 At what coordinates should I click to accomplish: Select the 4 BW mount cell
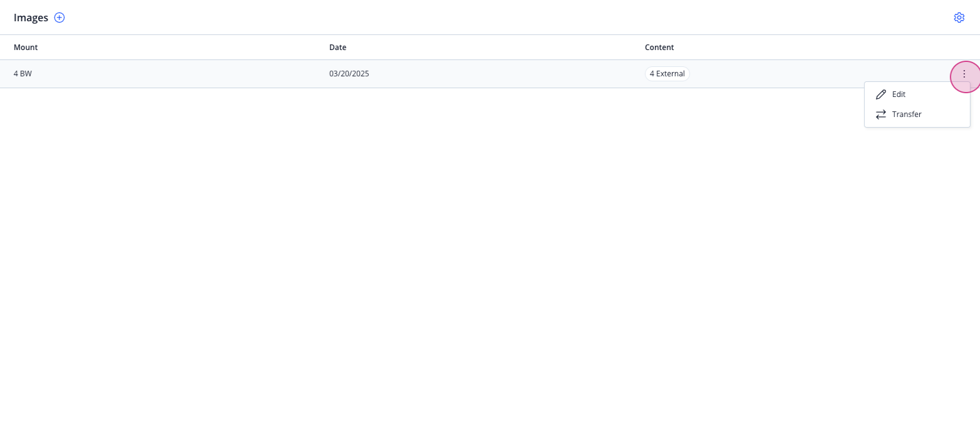[x=23, y=74]
